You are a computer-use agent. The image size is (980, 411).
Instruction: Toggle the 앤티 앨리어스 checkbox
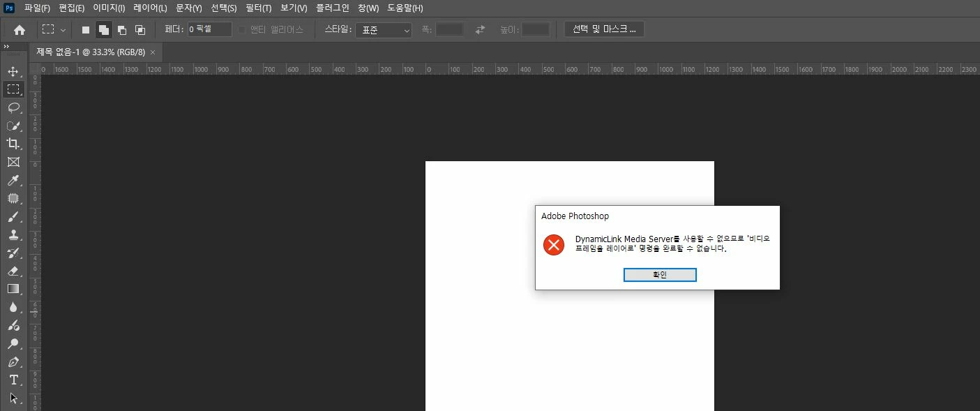(242, 30)
